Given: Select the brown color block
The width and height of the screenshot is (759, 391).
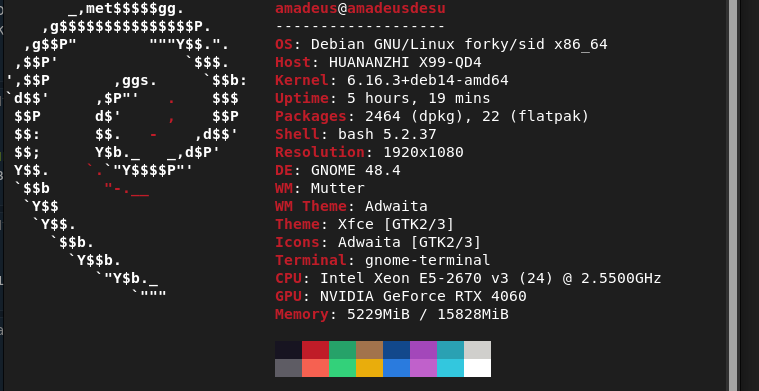Looking at the screenshot, I should pos(369,350).
